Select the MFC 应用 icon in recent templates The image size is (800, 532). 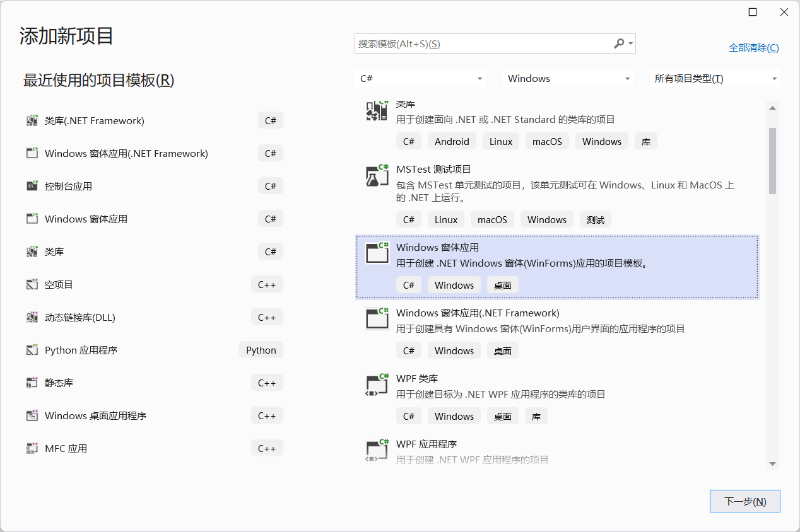(x=32, y=448)
